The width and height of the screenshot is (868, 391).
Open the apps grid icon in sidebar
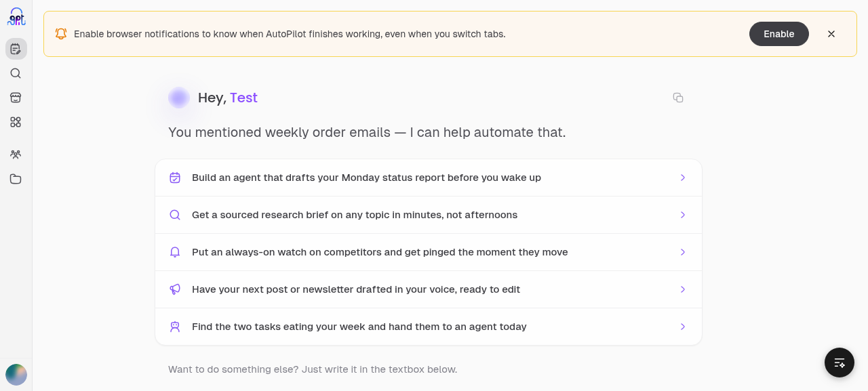coord(16,122)
